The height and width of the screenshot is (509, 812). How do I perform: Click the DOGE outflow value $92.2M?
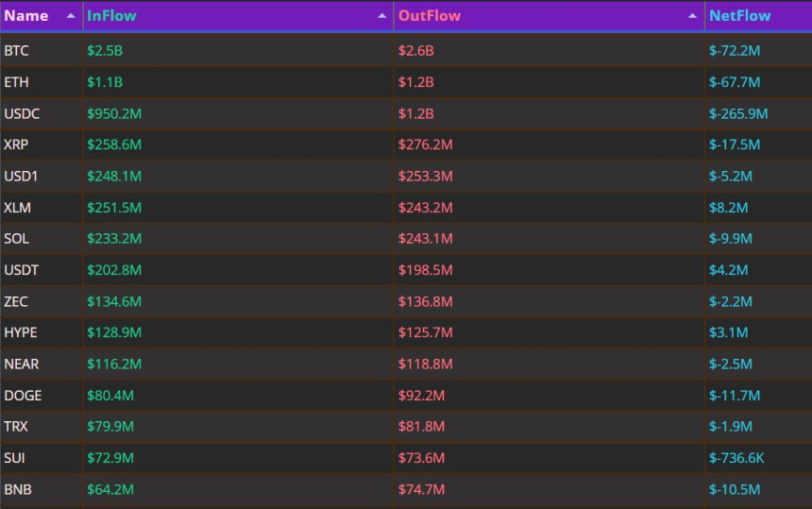click(x=421, y=396)
